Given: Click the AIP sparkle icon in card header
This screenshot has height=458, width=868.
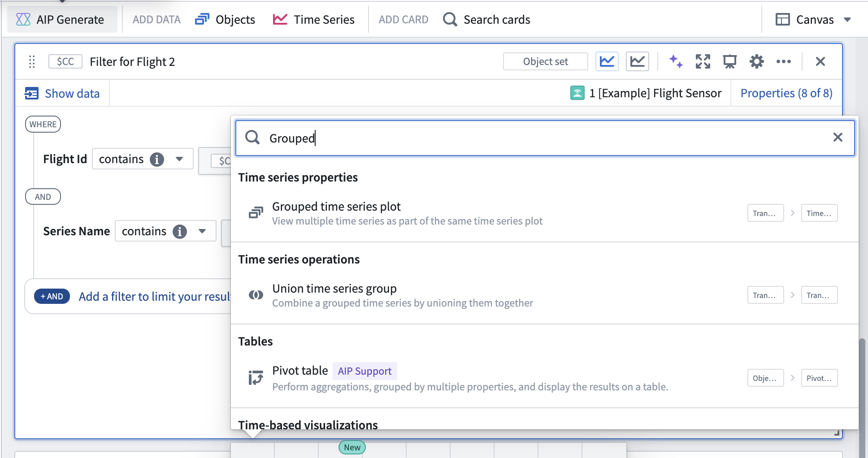Looking at the screenshot, I should [x=676, y=61].
